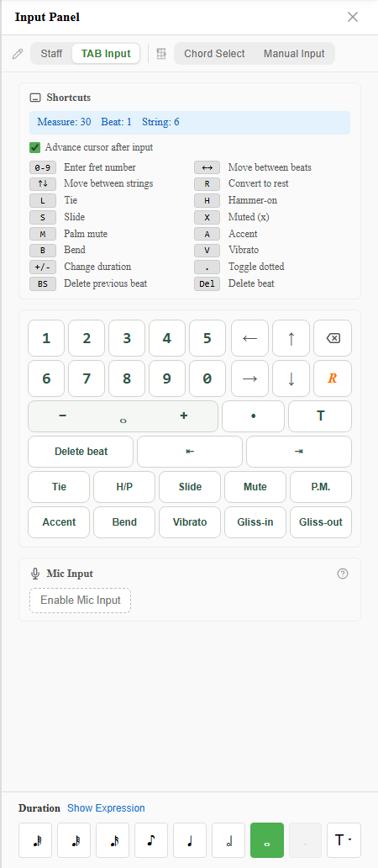Toggle Mute on the note
This screenshot has height=868, width=378.
255,487
